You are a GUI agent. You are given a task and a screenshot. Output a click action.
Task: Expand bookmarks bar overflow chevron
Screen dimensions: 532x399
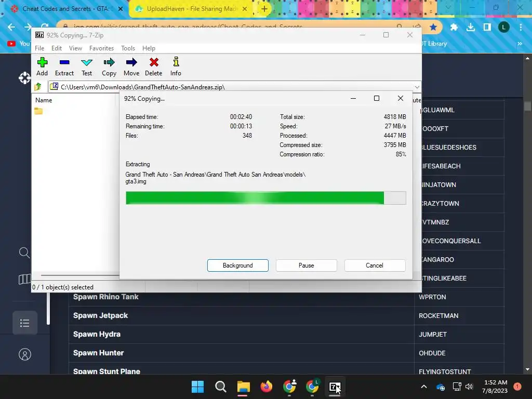tap(520, 44)
